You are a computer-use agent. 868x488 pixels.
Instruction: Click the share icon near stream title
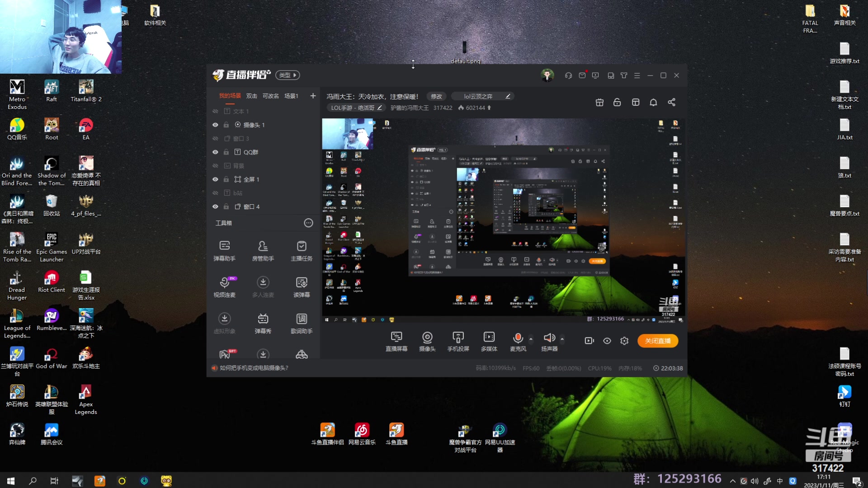tap(671, 103)
